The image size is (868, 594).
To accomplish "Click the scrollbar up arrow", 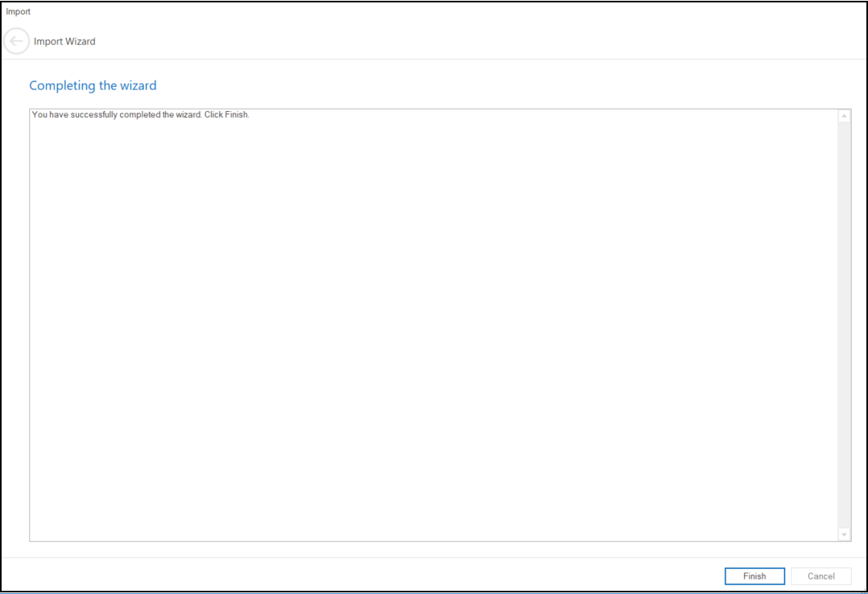I will point(844,116).
